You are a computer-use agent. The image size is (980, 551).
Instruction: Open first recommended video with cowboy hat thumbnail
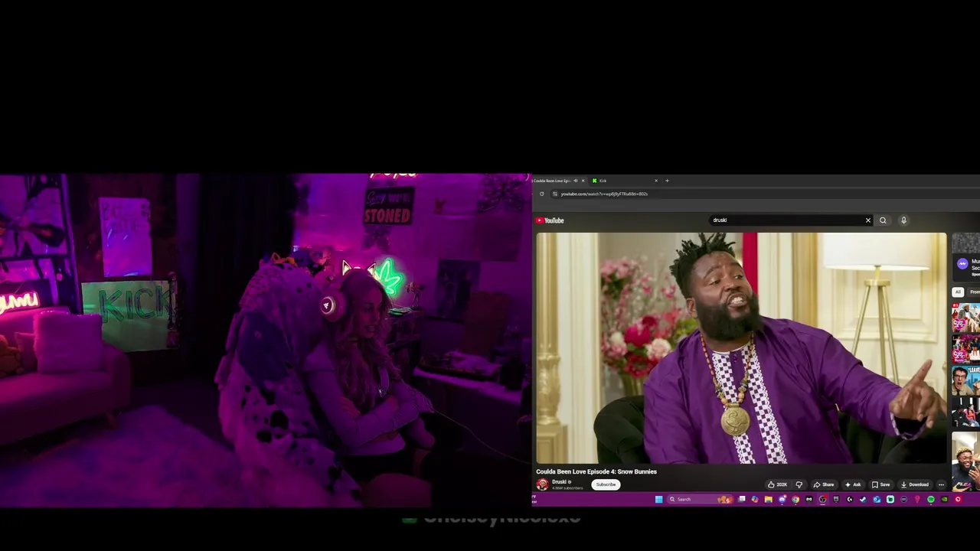point(966,318)
